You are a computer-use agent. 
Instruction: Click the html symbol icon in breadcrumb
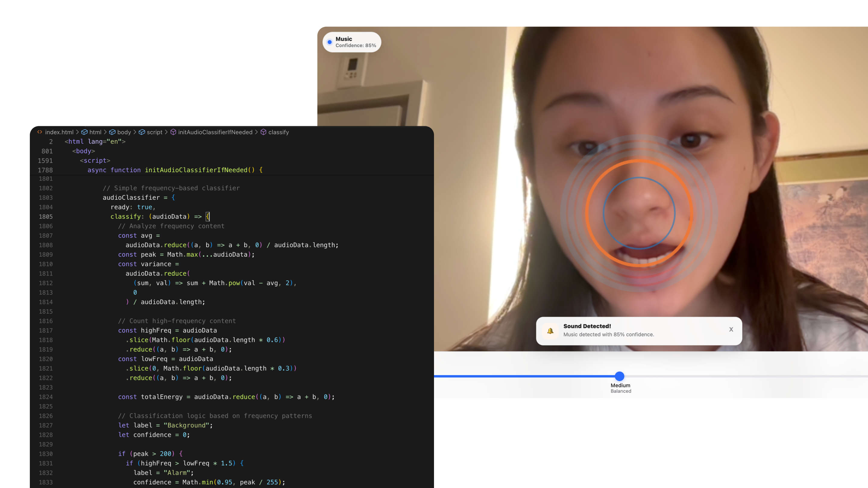pos(85,132)
